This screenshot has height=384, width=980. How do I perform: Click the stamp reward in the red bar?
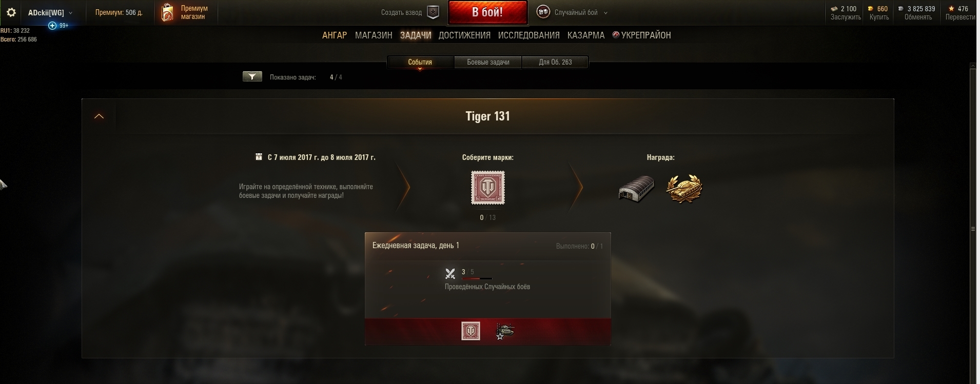click(x=471, y=331)
